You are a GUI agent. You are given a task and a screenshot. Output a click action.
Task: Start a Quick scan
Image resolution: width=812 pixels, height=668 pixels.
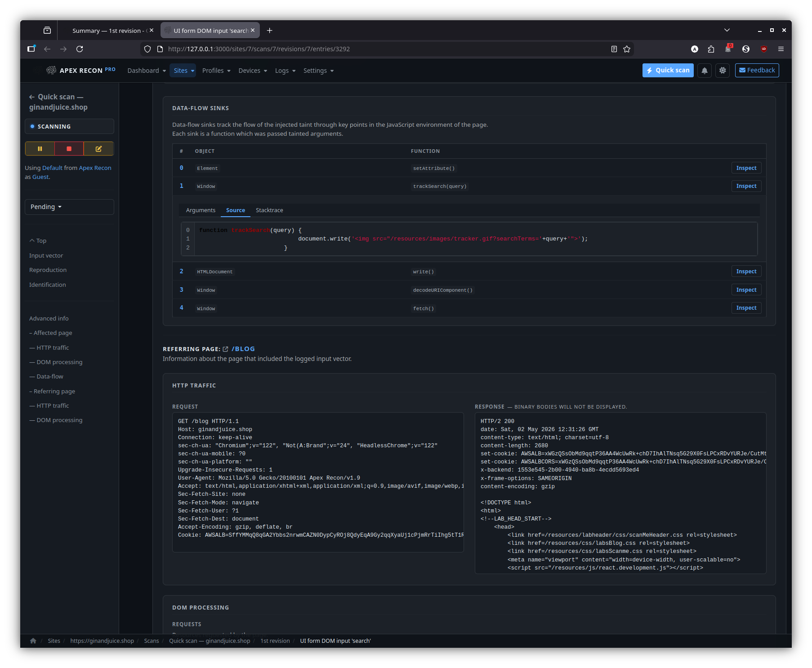pyautogui.click(x=668, y=71)
